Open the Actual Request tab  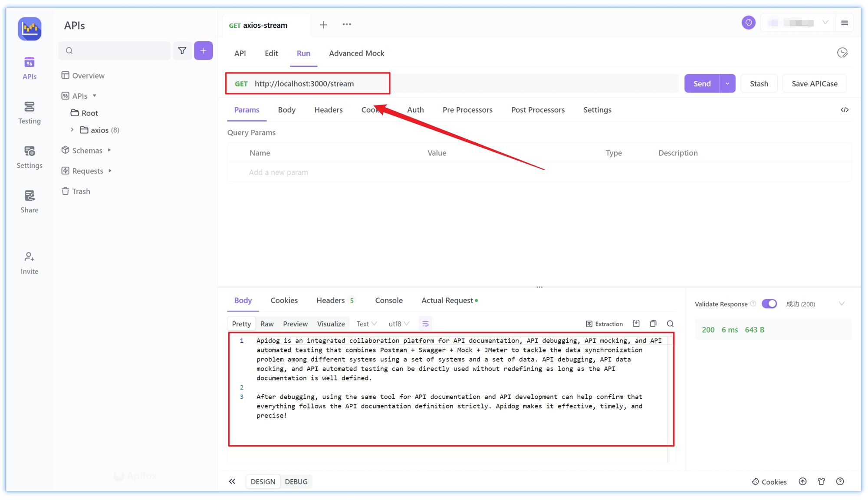coord(450,300)
